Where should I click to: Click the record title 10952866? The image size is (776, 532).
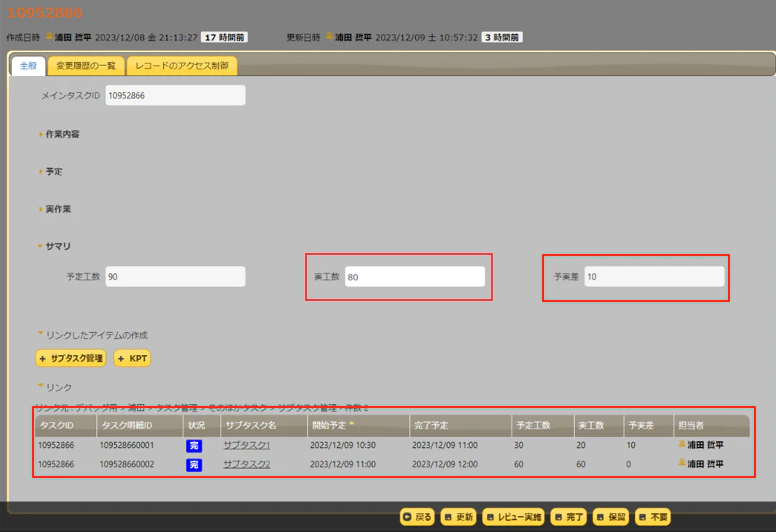(45, 13)
